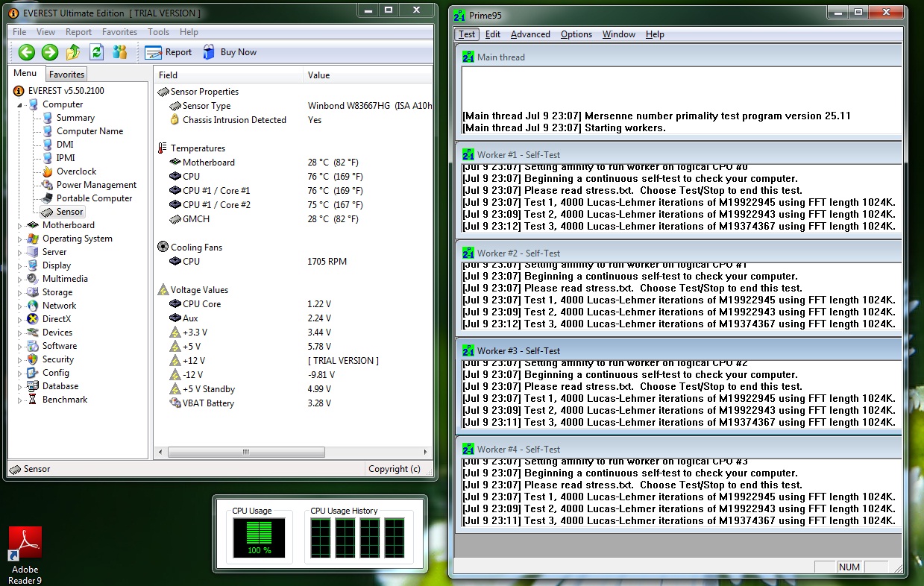Image resolution: width=924 pixels, height=586 pixels.
Task: Click the Main thread window icon
Action: pos(468,57)
